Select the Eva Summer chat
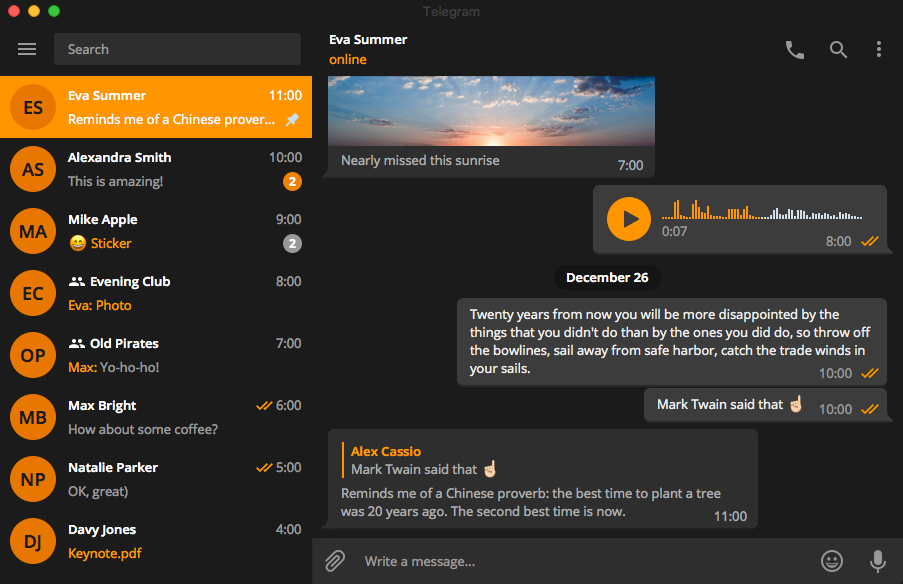The height and width of the screenshot is (584, 903). pyautogui.click(x=156, y=107)
